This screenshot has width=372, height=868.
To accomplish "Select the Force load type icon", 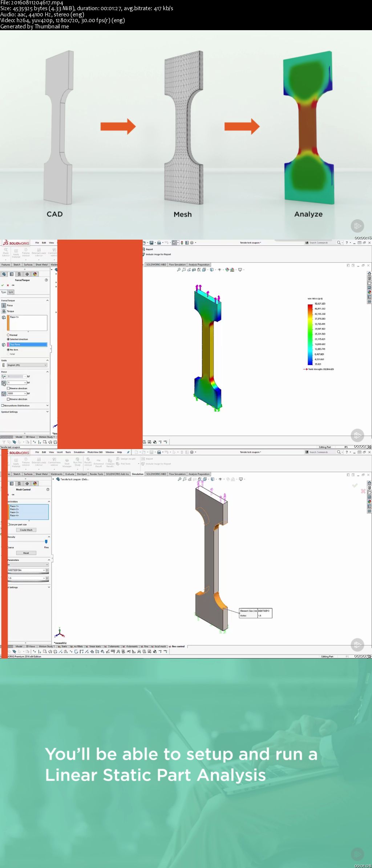I will click(4, 305).
